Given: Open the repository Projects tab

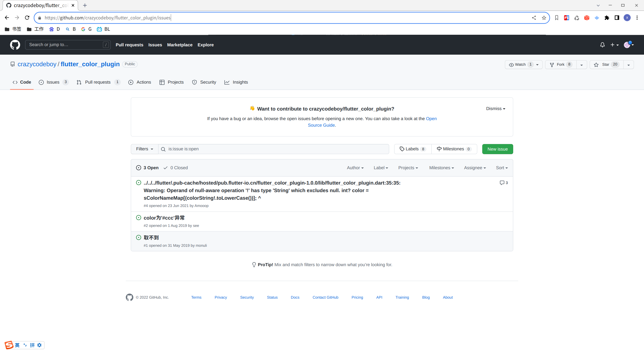Looking at the screenshot, I should (x=172, y=82).
